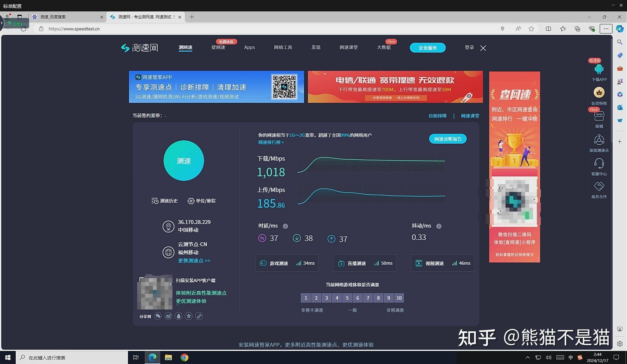The image size is (627, 364).
Task: Open 会员特权 member privileges
Action: tap(599, 96)
